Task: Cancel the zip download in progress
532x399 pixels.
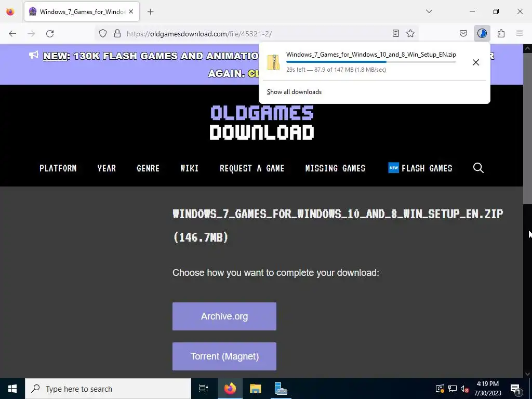Action: pos(476,62)
